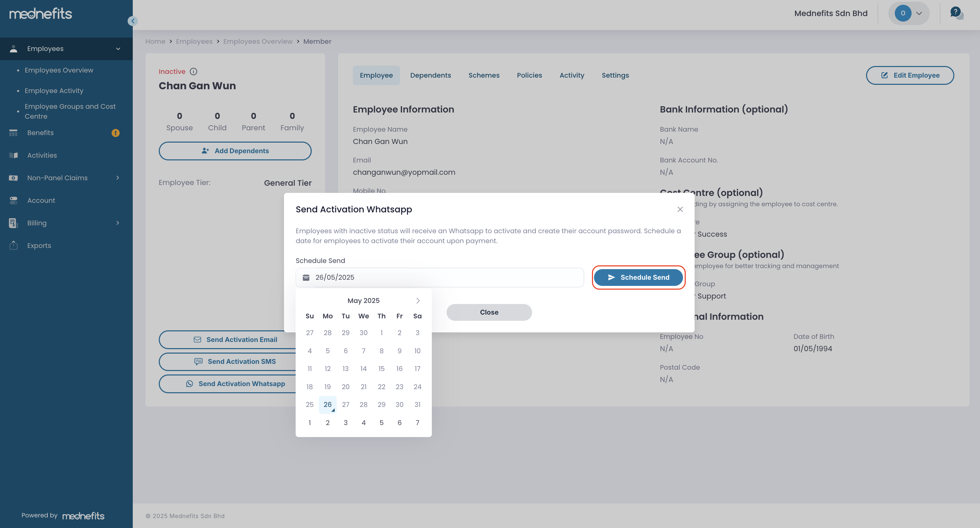Click the Schedule Send button

click(638, 277)
